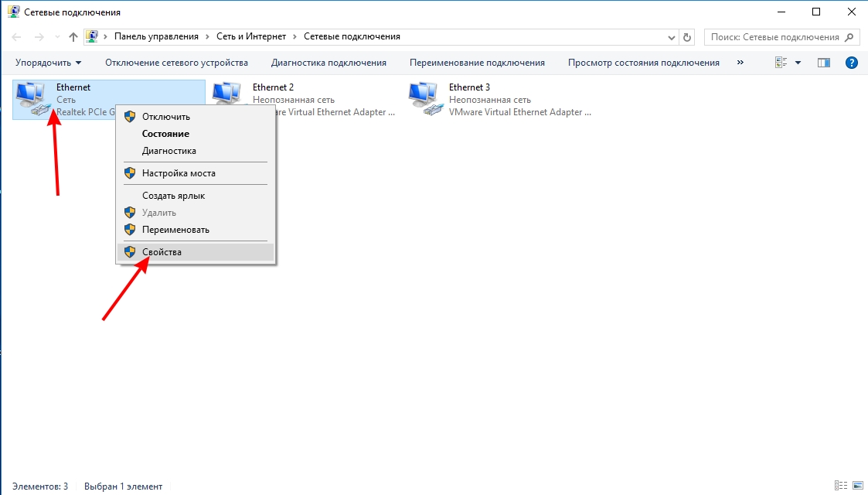Image resolution: width=868 pixels, height=495 pixels.
Task: Click the back navigation arrow
Action: [x=16, y=36]
